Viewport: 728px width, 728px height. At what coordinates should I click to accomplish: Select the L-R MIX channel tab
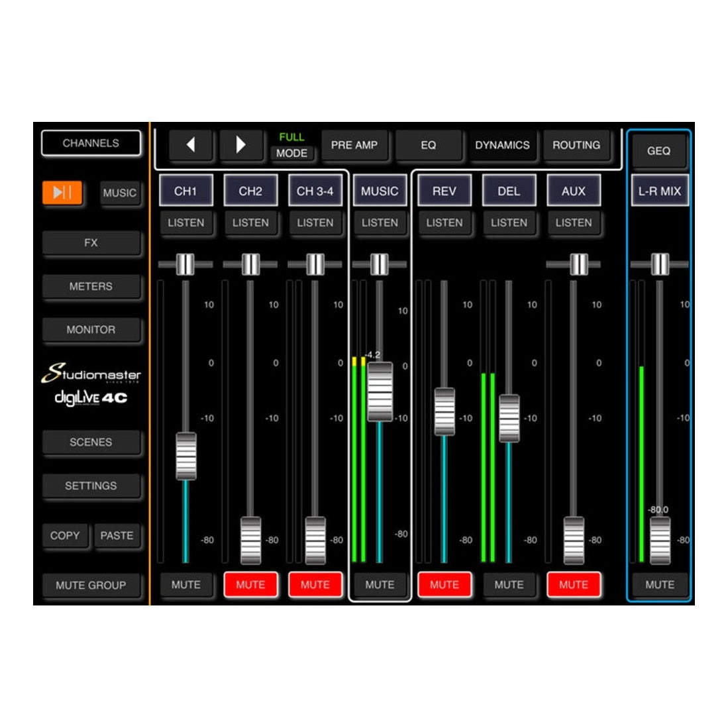click(659, 190)
